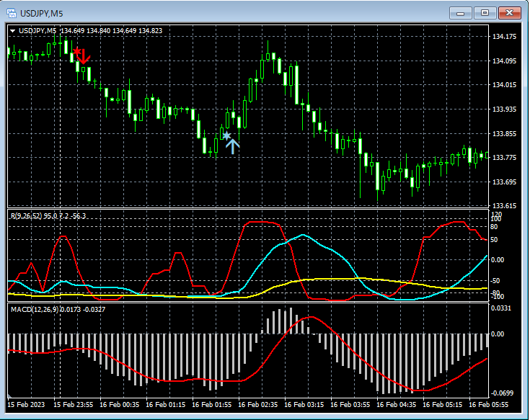The height and width of the screenshot is (420, 530).
Task: Minimize the USDJPY,M5 chart window
Action: [461, 13]
